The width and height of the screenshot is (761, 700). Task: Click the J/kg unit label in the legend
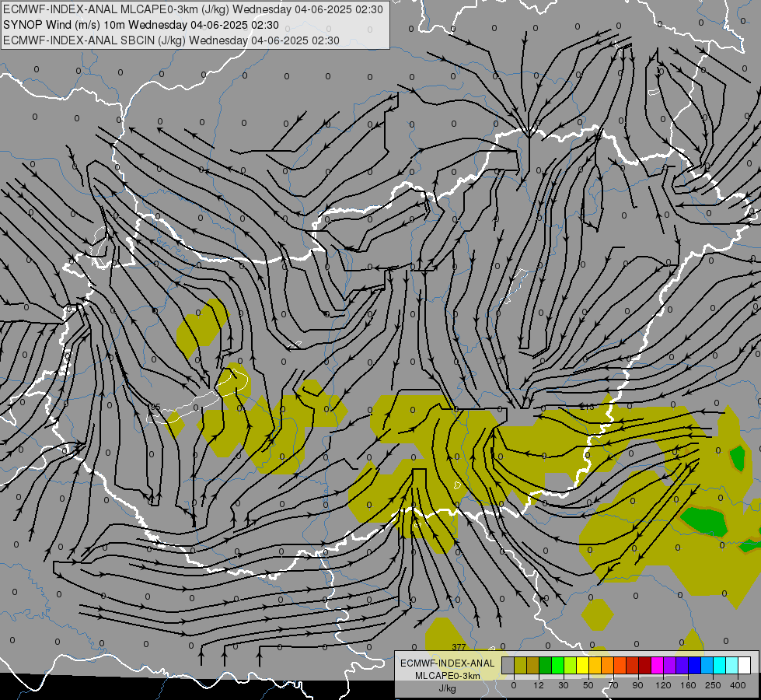pos(448,688)
